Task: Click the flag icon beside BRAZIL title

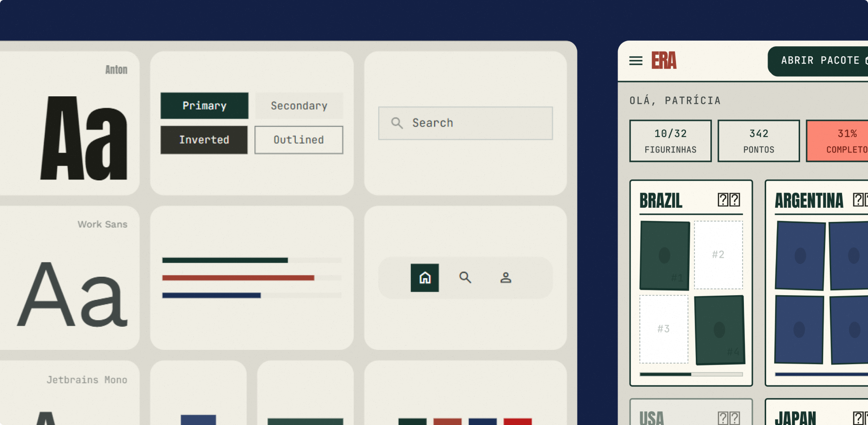Action: [x=729, y=200]
